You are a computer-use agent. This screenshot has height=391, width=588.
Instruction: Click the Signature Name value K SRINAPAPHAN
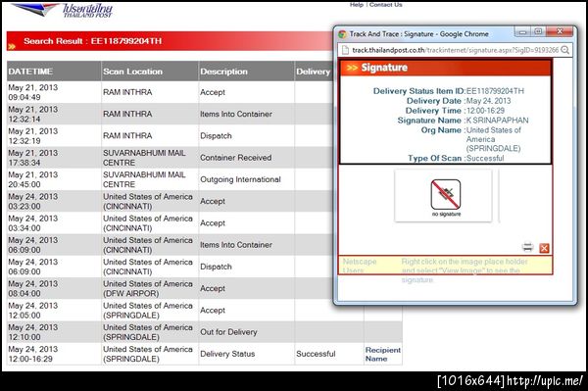[497, 121]
